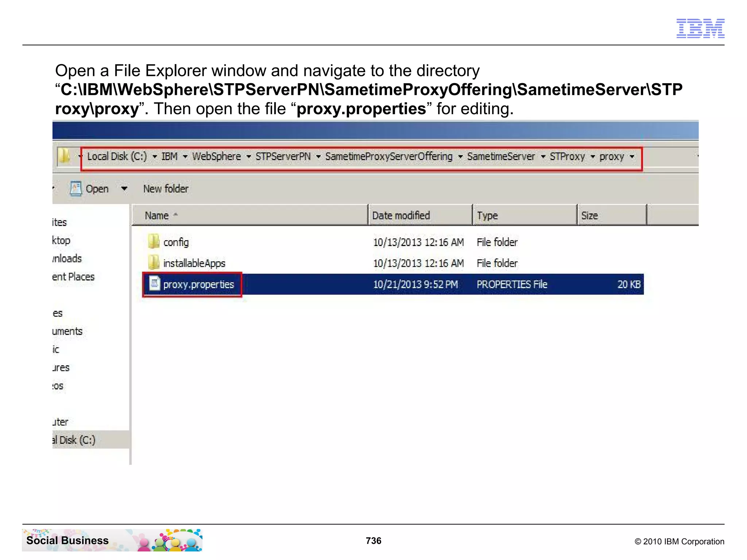This screenshot has width=747, height=560.
Task: Select STProxy breadcrumb in address bar
Action: [x=568, y=157]
